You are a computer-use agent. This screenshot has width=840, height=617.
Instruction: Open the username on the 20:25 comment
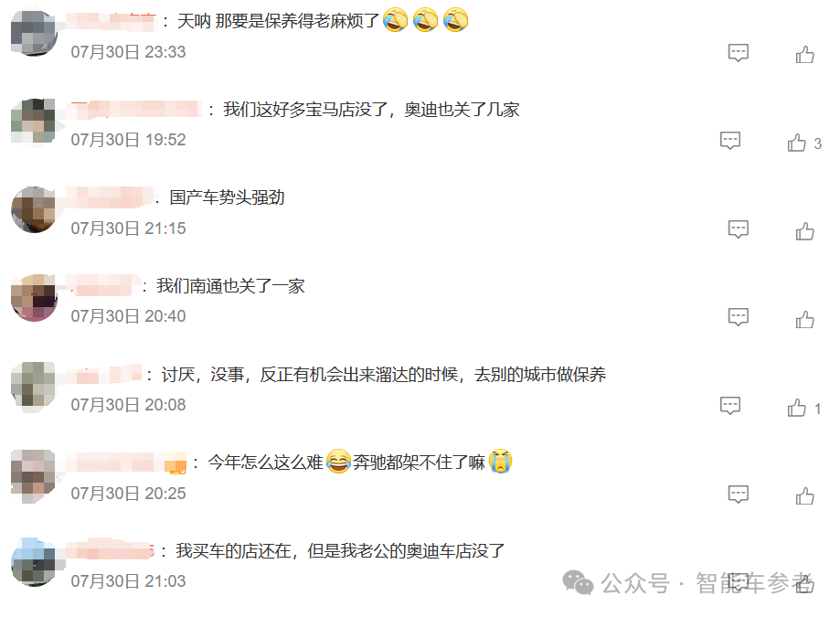[126, 462]
